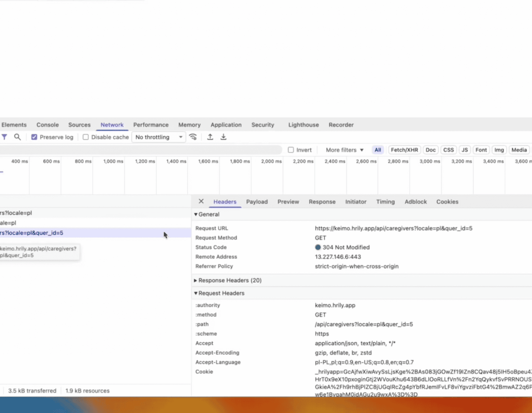Filter requests by Font type
Screen dimensions: 532x413
click(481, 150)
